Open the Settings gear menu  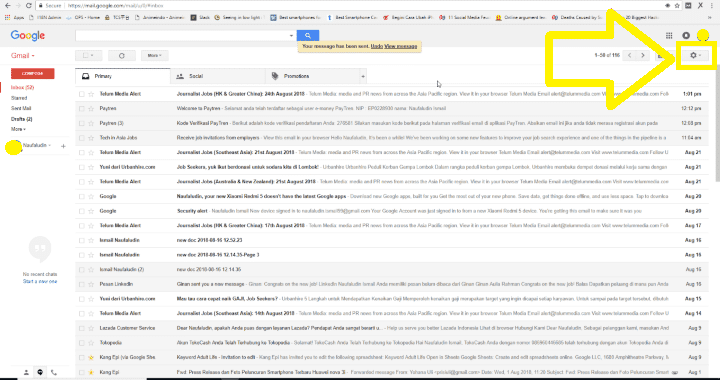tap(695, 56)
